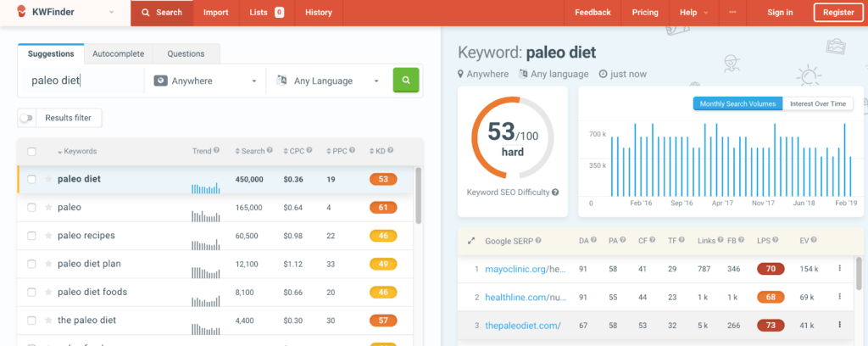Open the Any Language dropdown
This screenshot has width=868, height=346.
click(328, 81)
